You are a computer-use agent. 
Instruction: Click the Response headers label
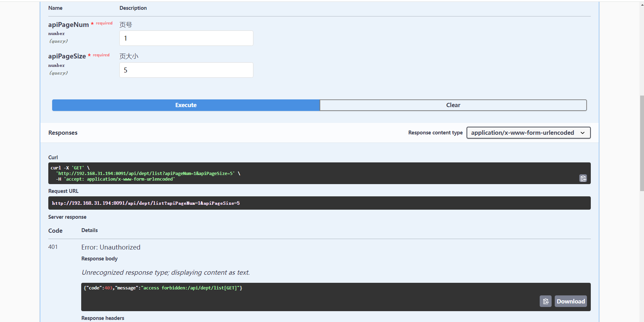(103, 318)
